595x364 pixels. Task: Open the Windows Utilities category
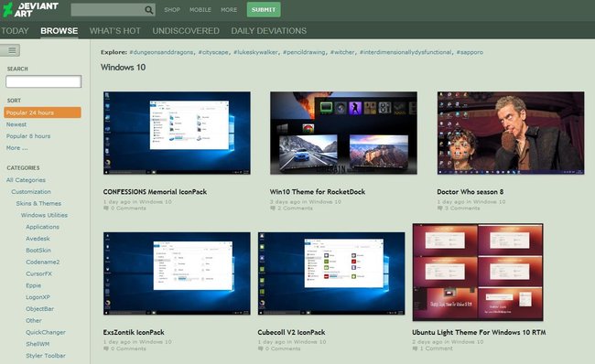click(x=45, y=215)
